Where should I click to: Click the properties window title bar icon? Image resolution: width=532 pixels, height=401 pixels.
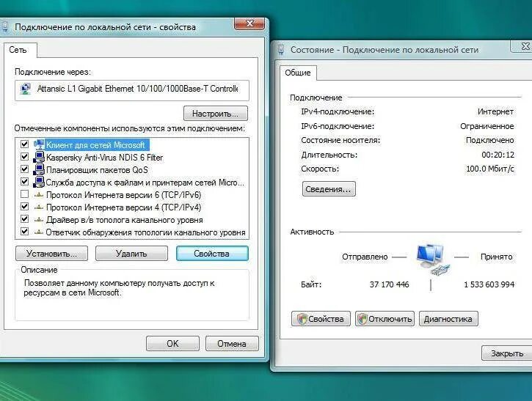pos(4,27)
